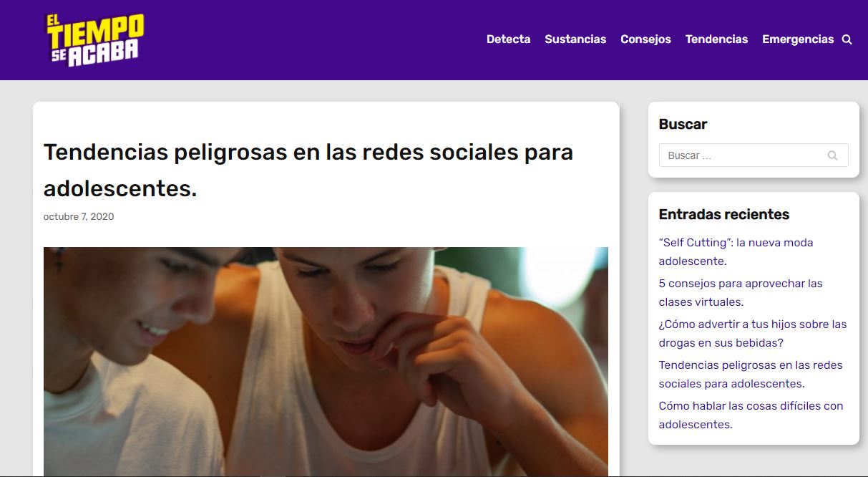
Task: Click the Buscar widget heading
Action: tap(683, 124)
